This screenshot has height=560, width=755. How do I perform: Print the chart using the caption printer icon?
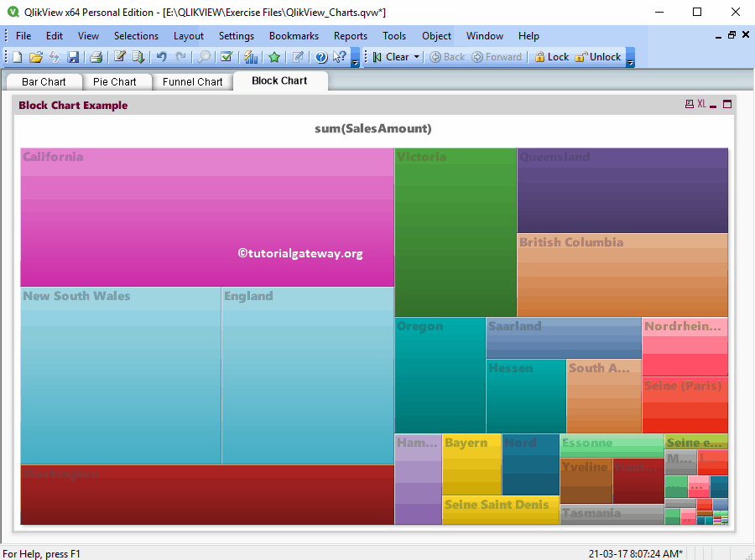tap(689, 103)
